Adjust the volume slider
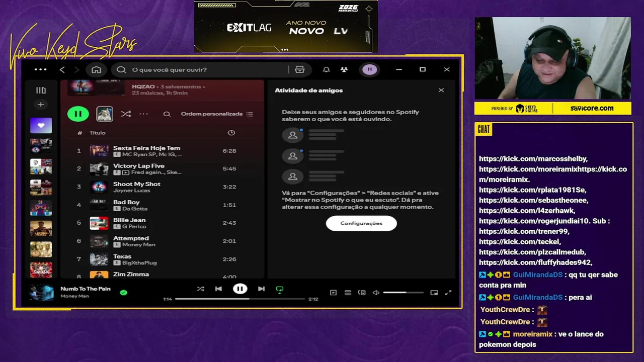644x362 pixels. [403, 293]
